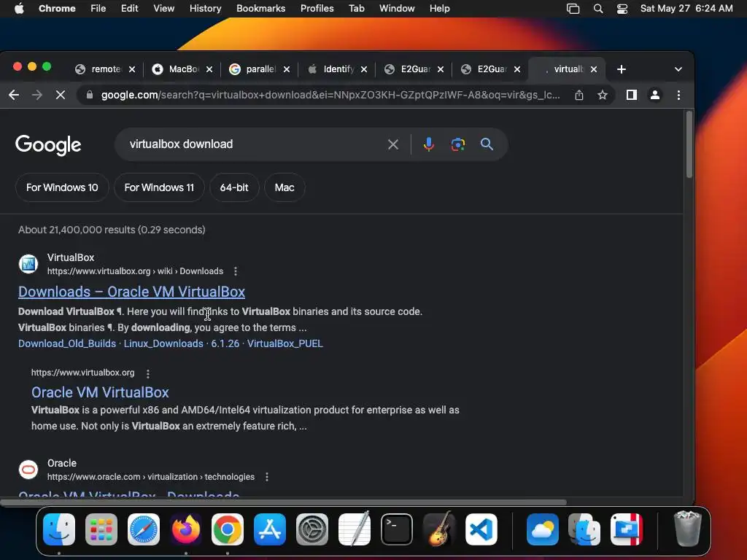Open the Apple menu

pos(19,9)
